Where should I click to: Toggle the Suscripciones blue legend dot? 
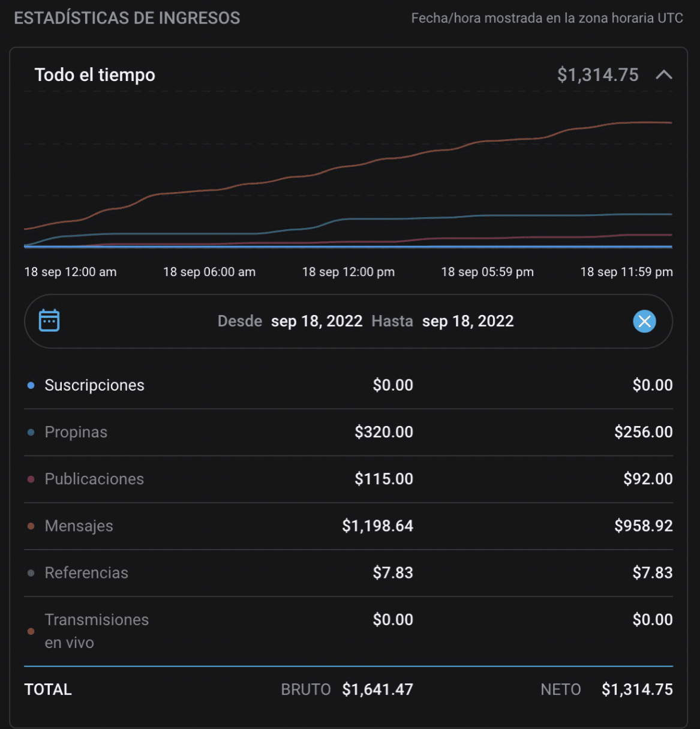tap(31, 385)
